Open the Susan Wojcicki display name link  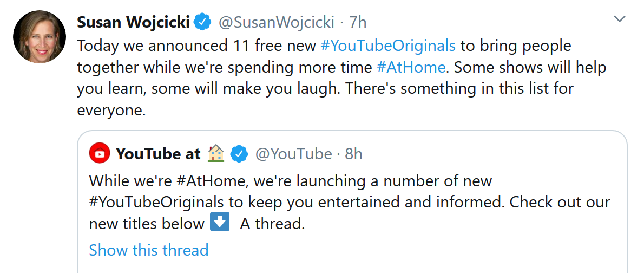click(133, 22)
